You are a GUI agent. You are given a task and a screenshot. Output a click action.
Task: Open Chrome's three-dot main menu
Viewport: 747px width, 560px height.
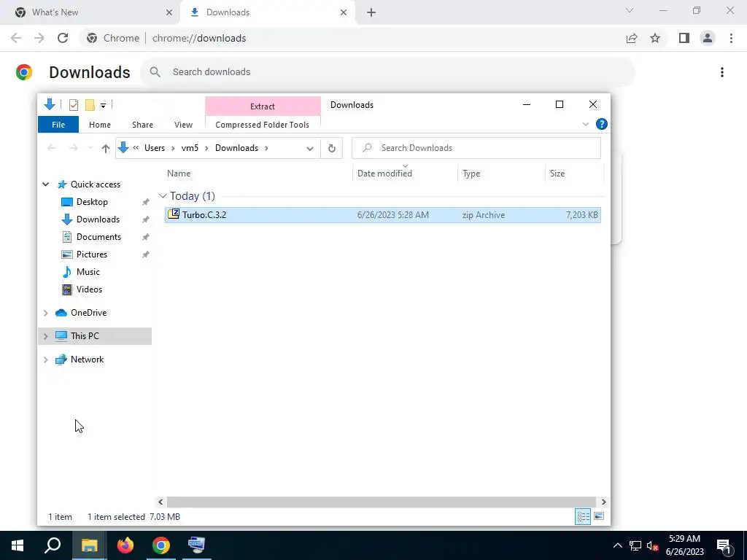coord(731,38)
